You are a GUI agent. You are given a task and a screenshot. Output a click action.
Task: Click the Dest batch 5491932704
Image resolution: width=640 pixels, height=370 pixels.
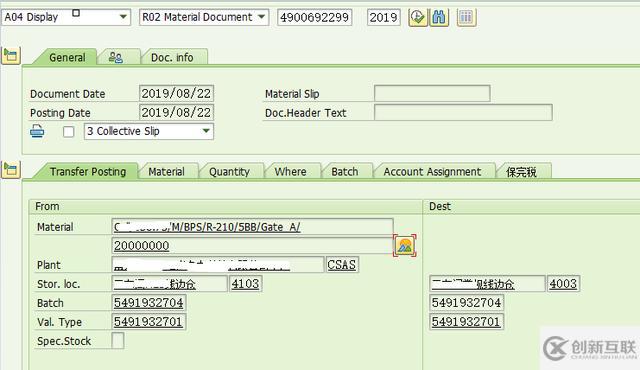(467, 303)
